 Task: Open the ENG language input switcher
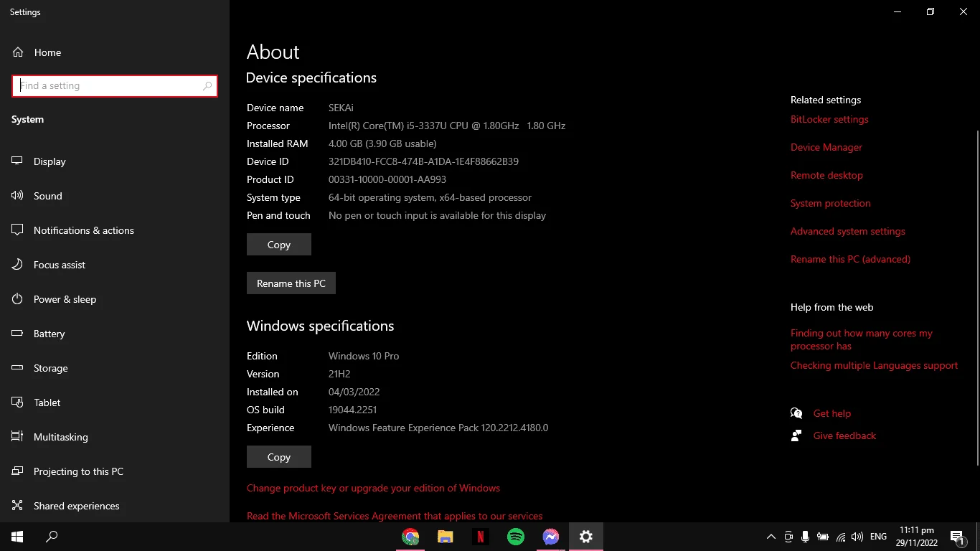878,537
